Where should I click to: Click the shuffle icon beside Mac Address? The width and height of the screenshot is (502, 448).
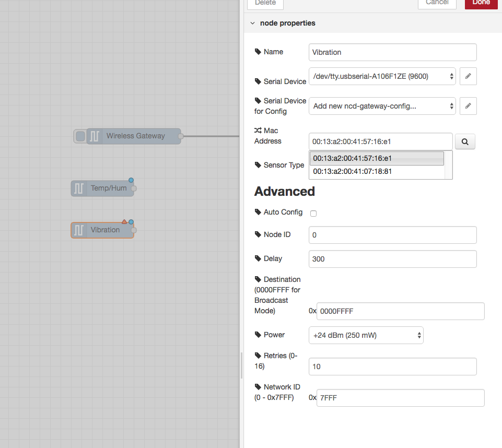(x=258, y=130)
